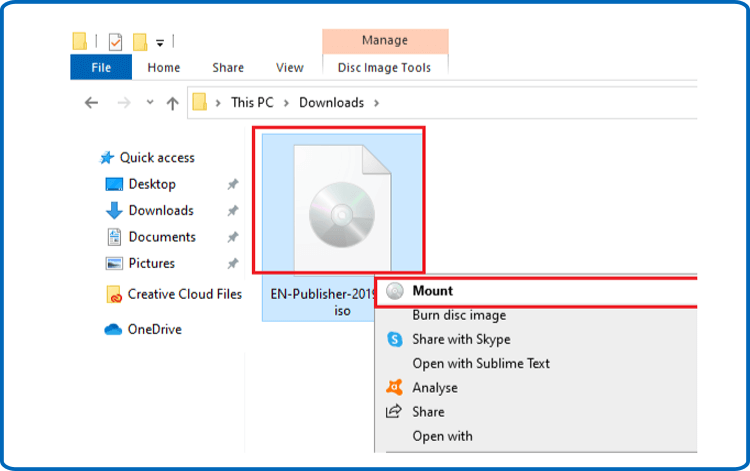Open the Customize Quick Access Toolbar dropdown

tap(160, 43)
